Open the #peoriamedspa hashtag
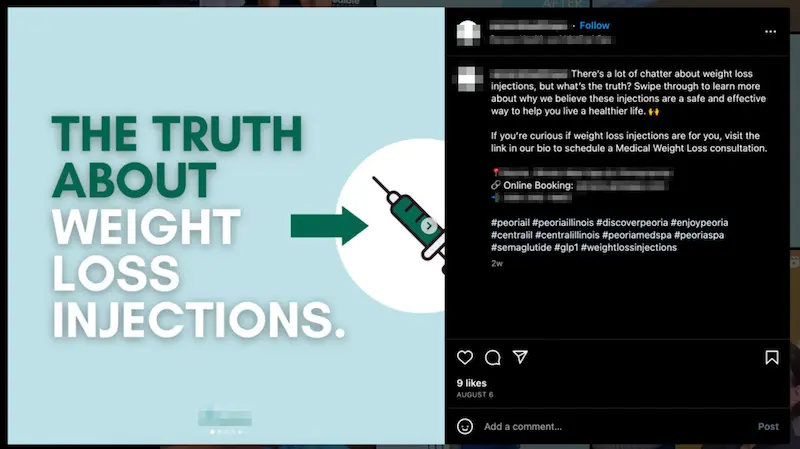This screenshot has width=800, height=449. tap(637, 235)
